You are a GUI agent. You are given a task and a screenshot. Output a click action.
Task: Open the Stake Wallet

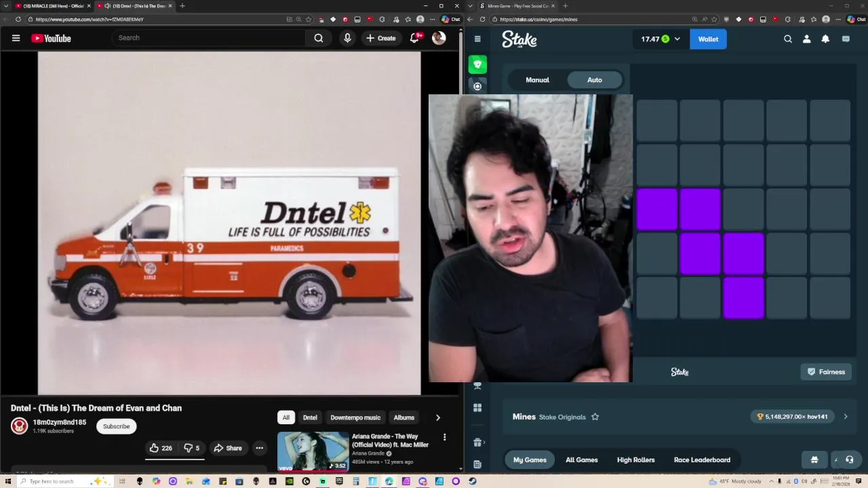[708, 39]
